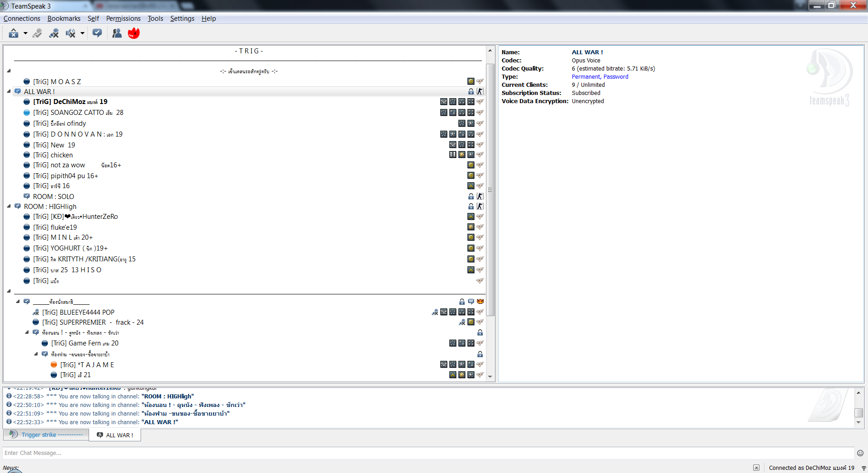This screenshot has height=473, width=868.
Task: Click the Enter Chat Message input field
Action: pos(428,453)
